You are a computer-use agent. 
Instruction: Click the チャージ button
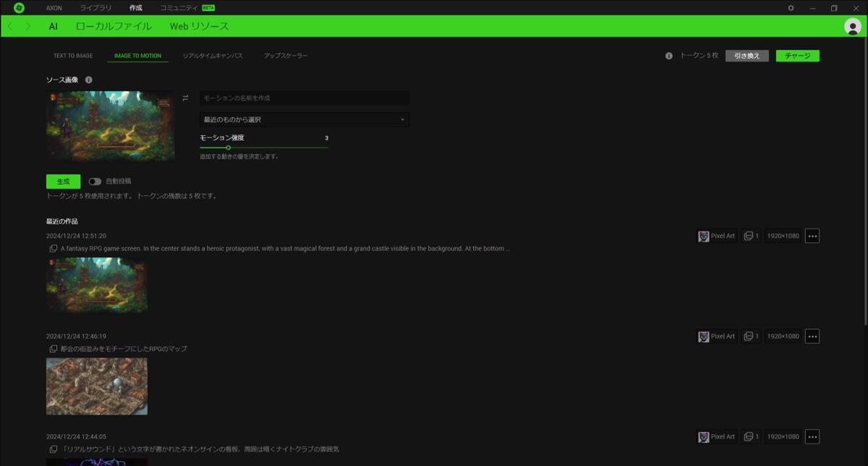797,56
